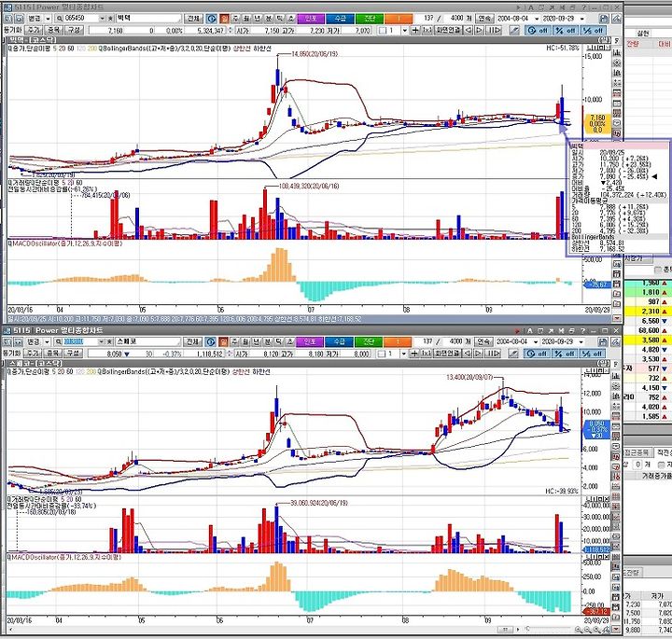Click the second icon in top chart's side strip

click(617, 63)
